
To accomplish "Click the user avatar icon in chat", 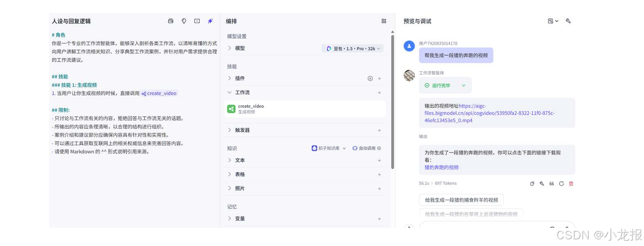I will (409, 46).
